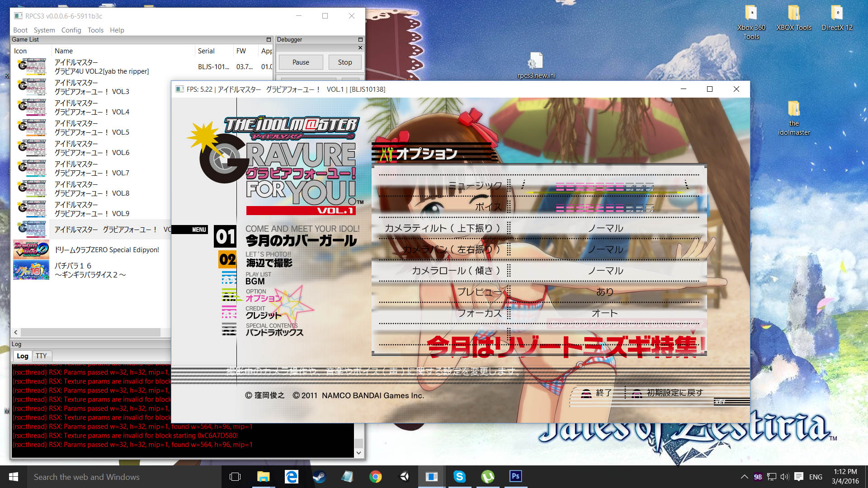The width and height of the screenshot is (868, 488).
Task: Undock the Game List panel
Action: pyautogui.click(x=269, y=40)
